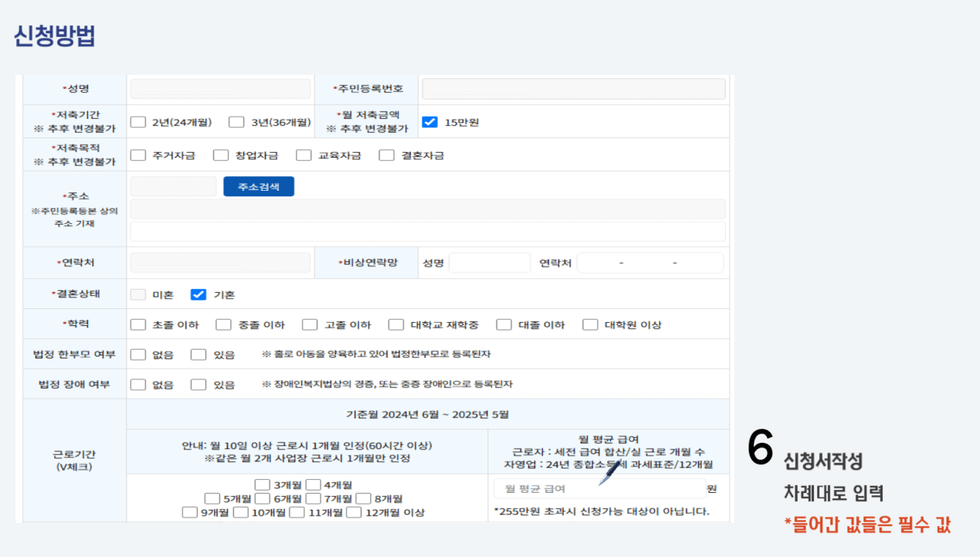Image resolution: width=980 pixels, height=557 pixels.
Task: Uncheck the 15만원 monthly savings checkbox
Action: click(429, 121)
